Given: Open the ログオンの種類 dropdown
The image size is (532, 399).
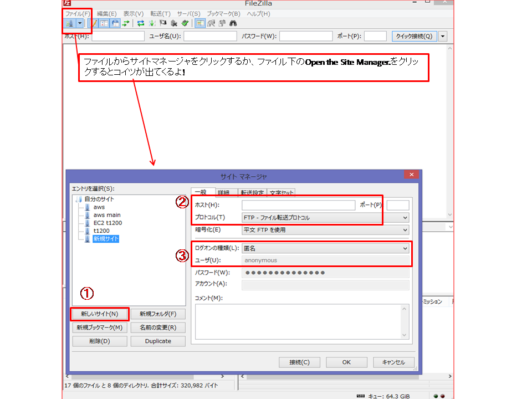Looking at the screenshot, I should coord(325,248).
